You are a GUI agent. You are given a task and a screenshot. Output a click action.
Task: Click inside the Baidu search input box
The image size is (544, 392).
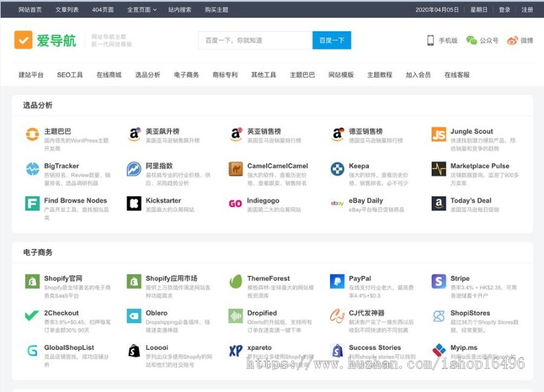pos(254,40)
